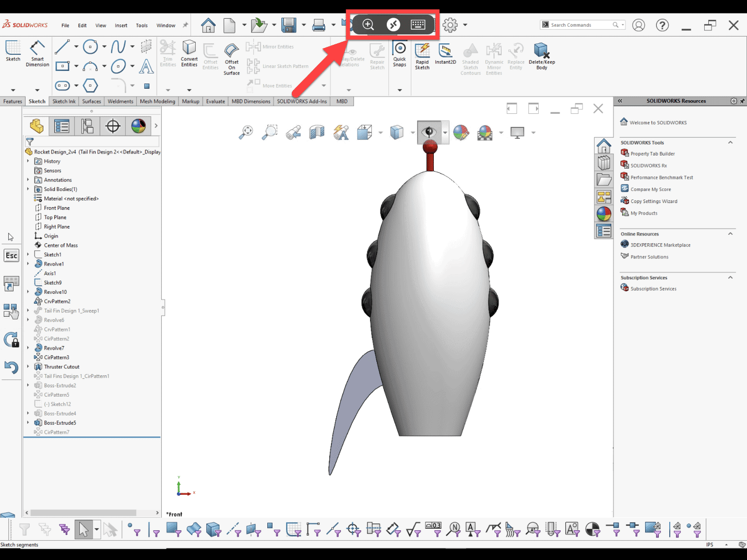Select the Straight Slot tool
Screen dimensions: 747x560
coord(62,86)
